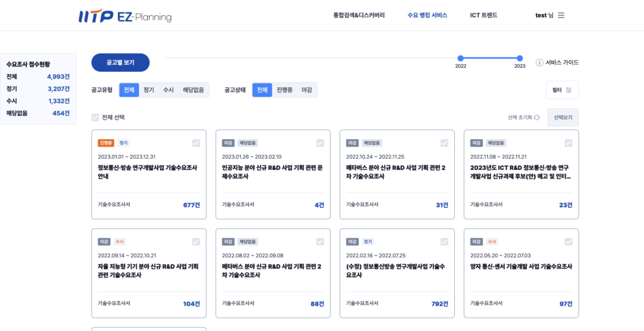The height and width of the screenshot is (331, 644).
Task: Select 진행중 under 공고상태 filter
Action: pos(285,90)
